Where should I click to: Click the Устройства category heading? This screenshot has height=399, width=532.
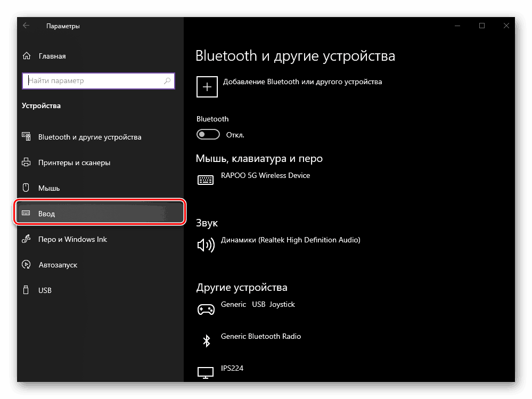[x=41, y=106]
